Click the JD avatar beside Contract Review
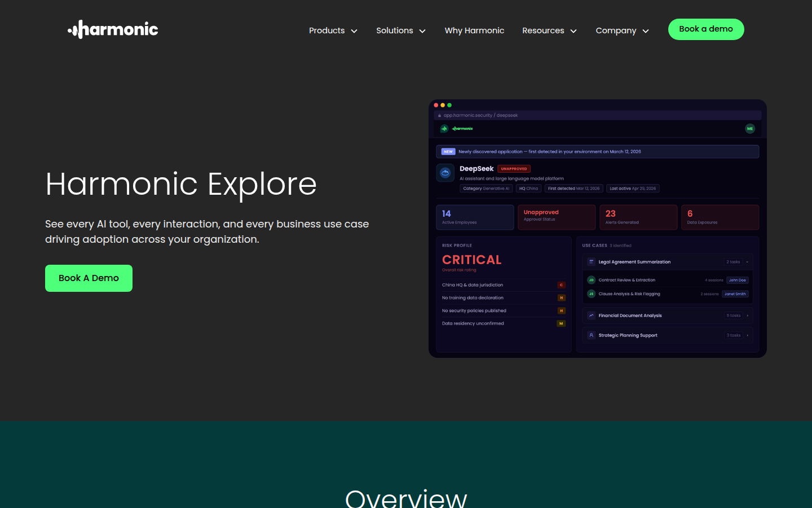 tap(592, 280)
